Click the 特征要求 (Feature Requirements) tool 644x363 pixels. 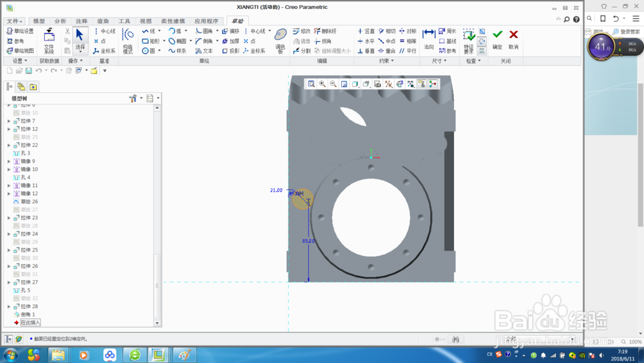click(x=469, y=41)
